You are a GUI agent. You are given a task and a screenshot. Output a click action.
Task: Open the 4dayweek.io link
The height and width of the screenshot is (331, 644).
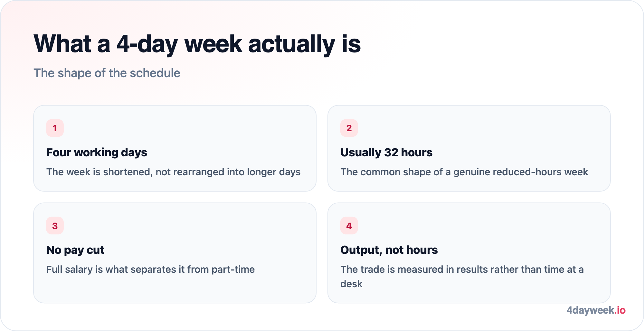pyautogui.click(x=596, y=310)
